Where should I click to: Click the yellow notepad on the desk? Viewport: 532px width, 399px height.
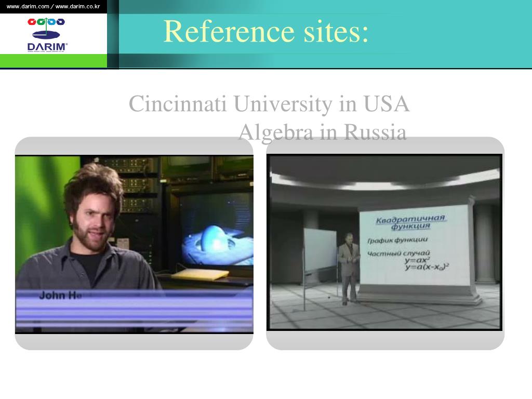(x=200, y=274)
